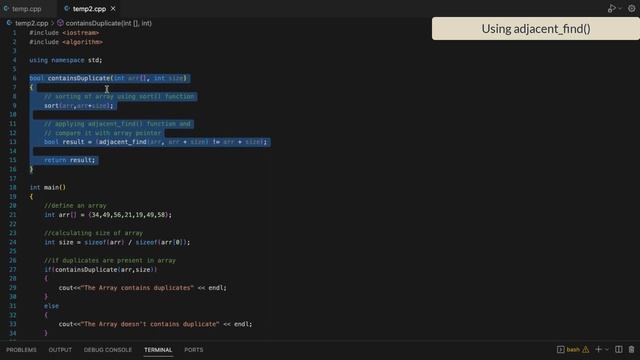The width and height of the screenshot is (640, 360).
Task: Click '#include <algorithm>' on line 2
Action: point(66,42)
